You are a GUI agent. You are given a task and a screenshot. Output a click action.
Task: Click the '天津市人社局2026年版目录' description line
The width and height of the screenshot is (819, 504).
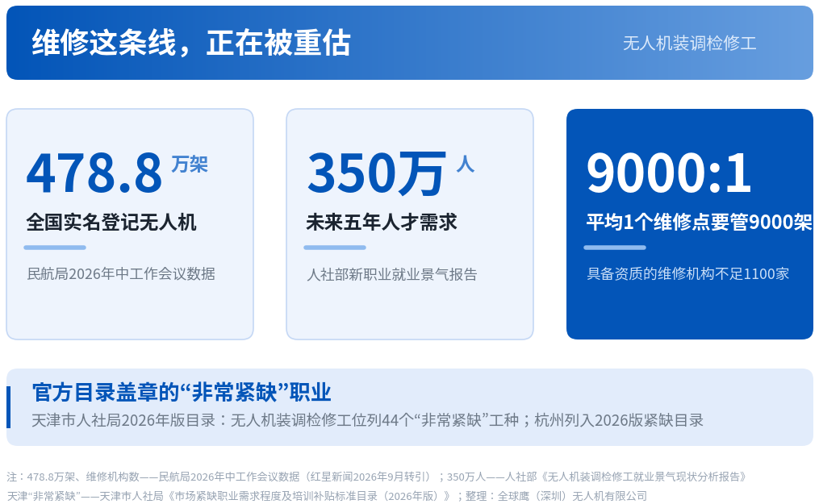pyautogui.click(x=368, y=420)
